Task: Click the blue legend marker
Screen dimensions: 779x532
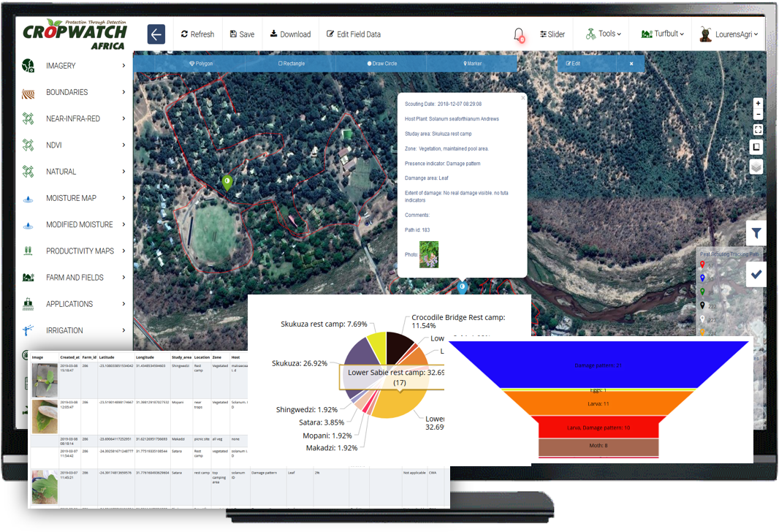Action: (702, 278)
